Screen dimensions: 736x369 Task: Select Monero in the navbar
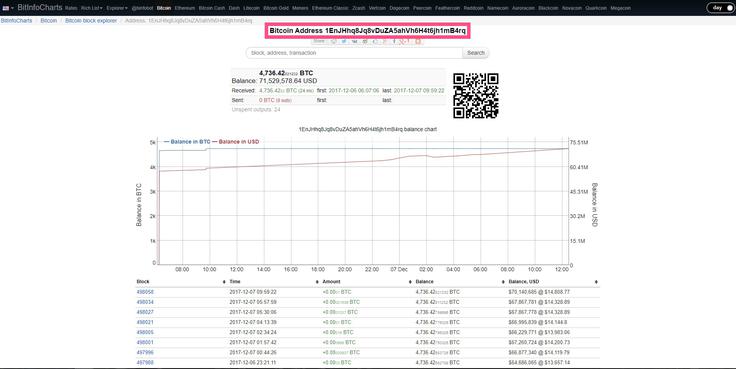[300, 8]
